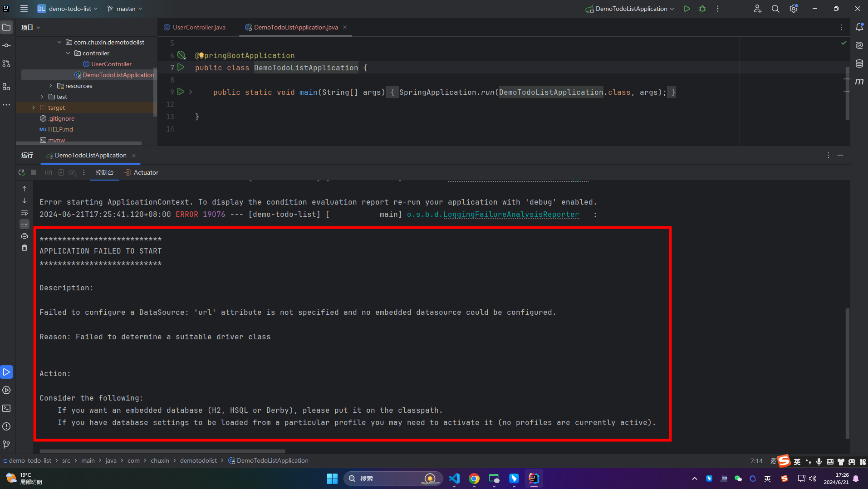Click the run gutter icon beside the class declaration

(x=181, y=67)
